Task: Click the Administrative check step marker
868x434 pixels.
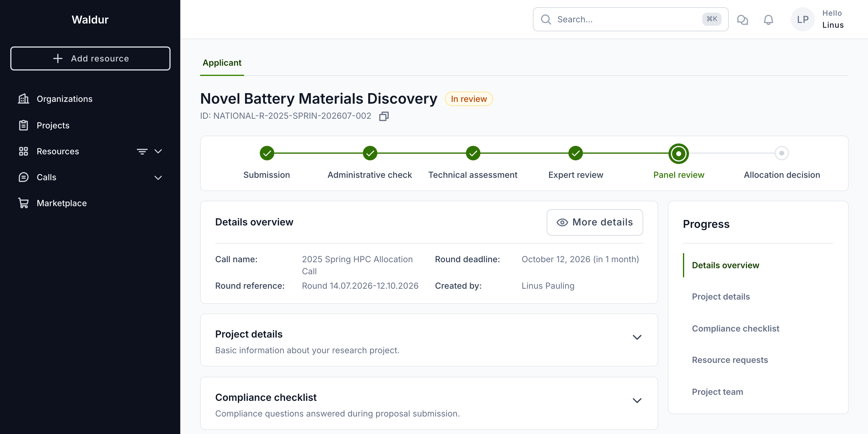Action: (x=370, y=153)
